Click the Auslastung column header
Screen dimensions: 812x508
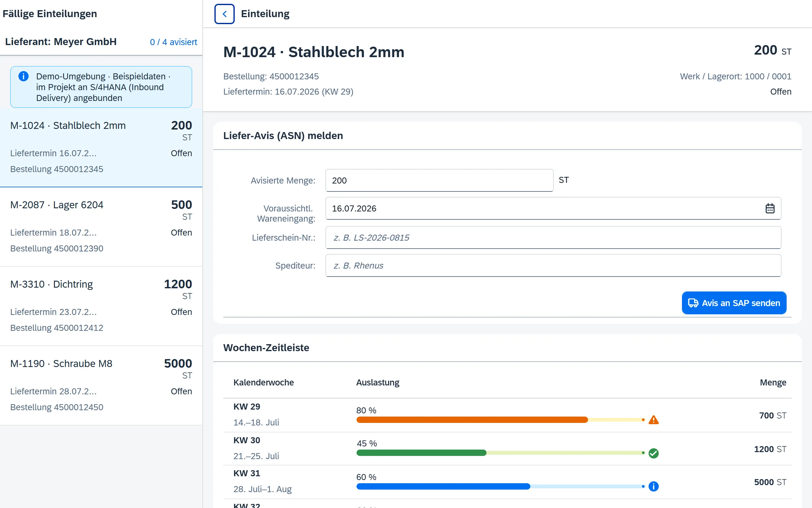tap(377, 382)
